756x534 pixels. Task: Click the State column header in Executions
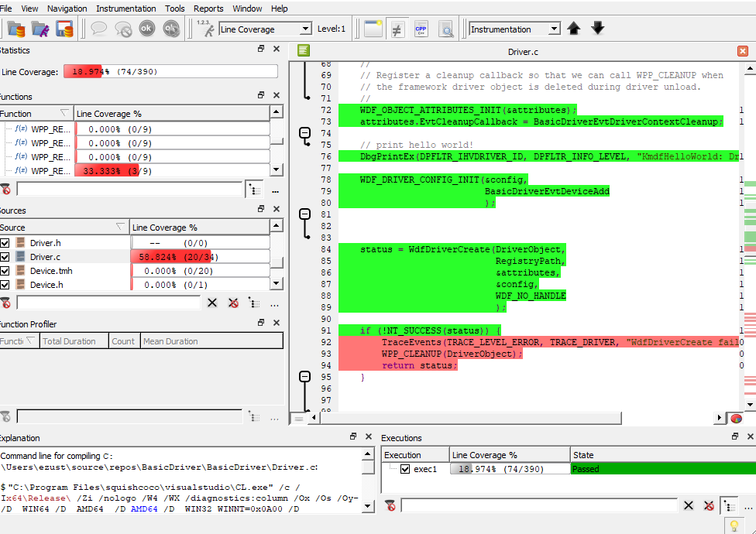(x=582, y=455)
